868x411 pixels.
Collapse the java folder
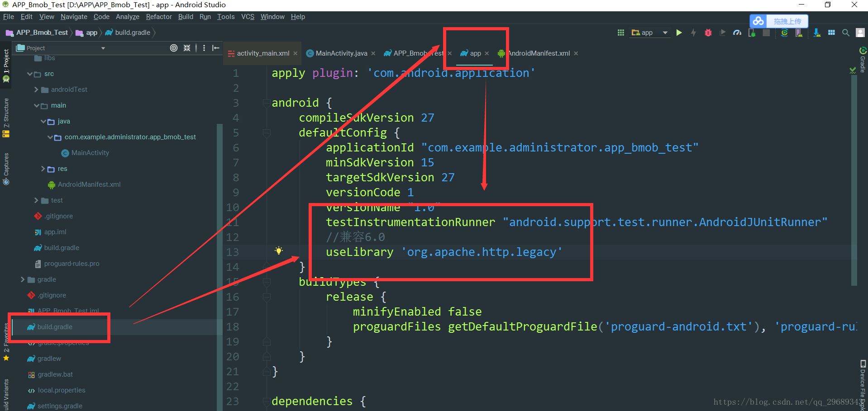pyautogui.click(x=43, y=121)
